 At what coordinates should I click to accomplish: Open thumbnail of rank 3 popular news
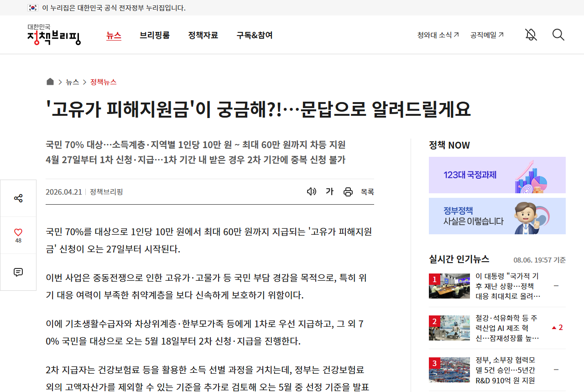pyautogui.click(x=449, y=370)
